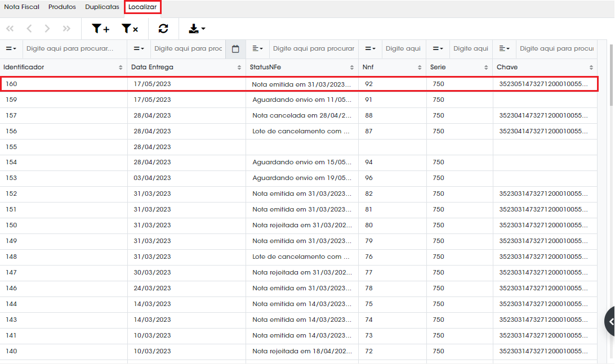Open the filter operator dropdown for Identificador
615x364 pixels.
(x=11, y=49)
